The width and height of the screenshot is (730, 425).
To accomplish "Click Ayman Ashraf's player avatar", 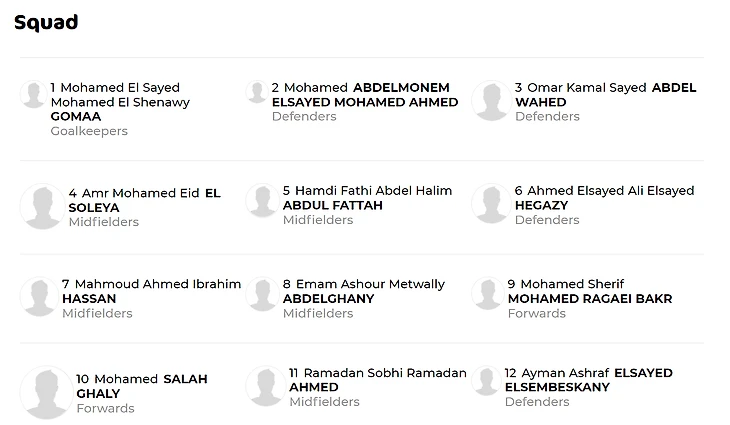I will tap(486, 380).
